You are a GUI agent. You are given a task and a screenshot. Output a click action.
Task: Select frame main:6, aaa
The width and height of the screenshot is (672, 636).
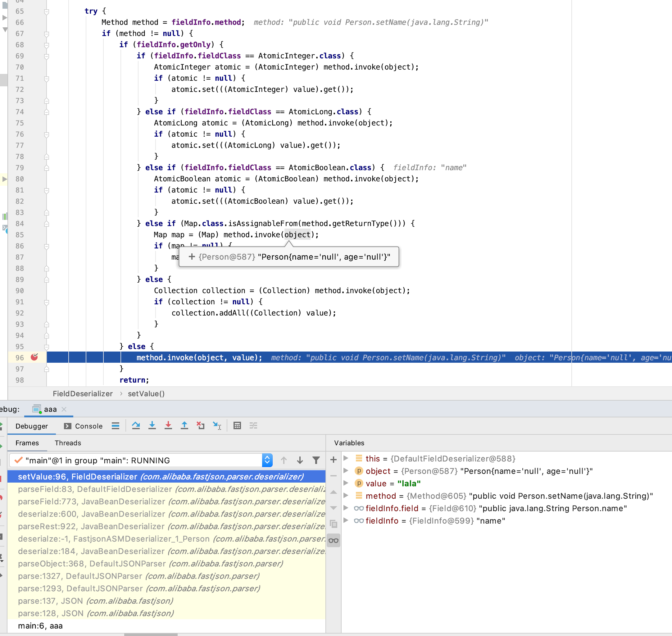click(x=166, y=625)
